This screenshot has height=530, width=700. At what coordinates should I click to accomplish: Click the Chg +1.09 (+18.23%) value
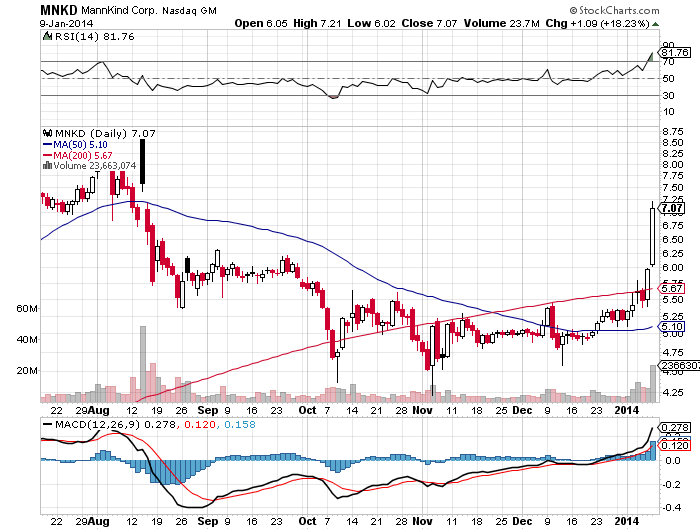tap(597, 23)
